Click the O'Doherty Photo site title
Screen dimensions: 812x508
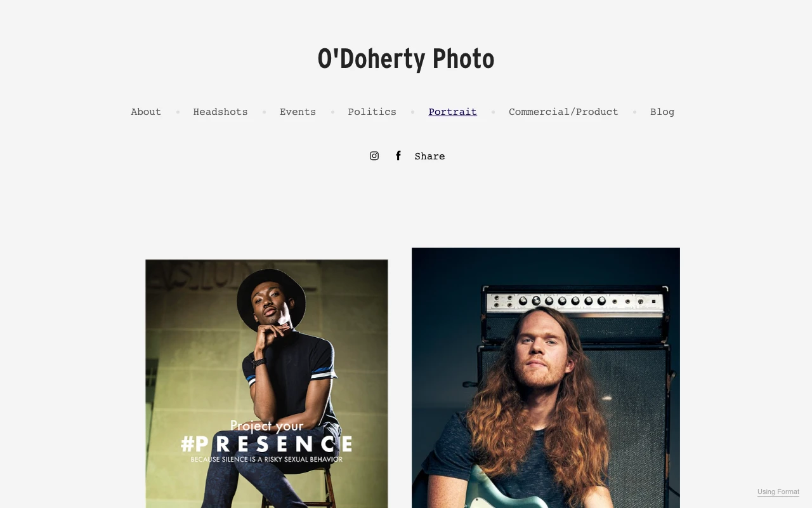click(x=406, y=58)
